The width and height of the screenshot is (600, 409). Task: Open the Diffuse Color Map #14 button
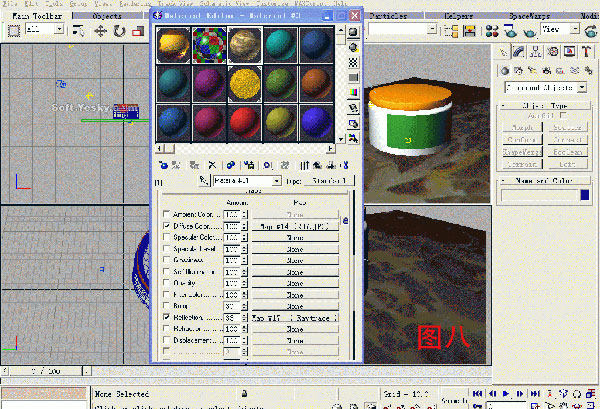(295, 226)
